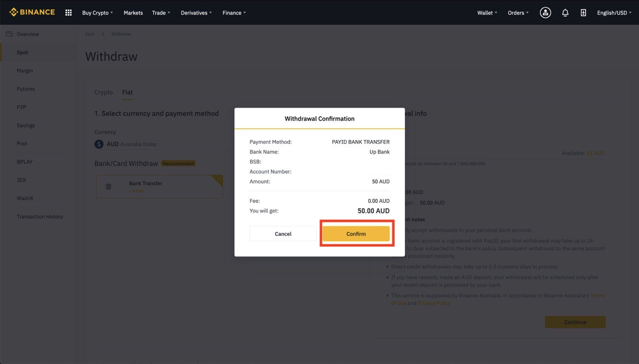The height and width of the screenshot is (364, 639).
Task: Select Overview in the sidebar
Action: 27,34
